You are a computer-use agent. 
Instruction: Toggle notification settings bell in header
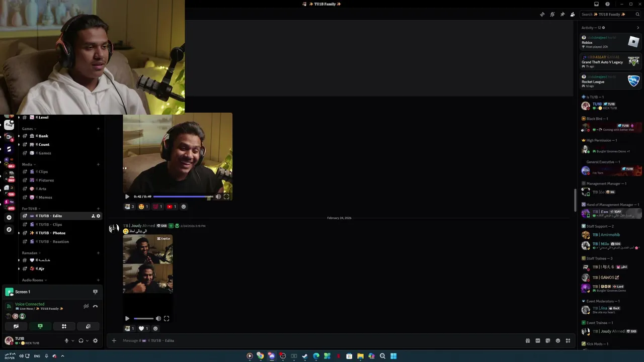pyautogui.click(x=552, y=15)
